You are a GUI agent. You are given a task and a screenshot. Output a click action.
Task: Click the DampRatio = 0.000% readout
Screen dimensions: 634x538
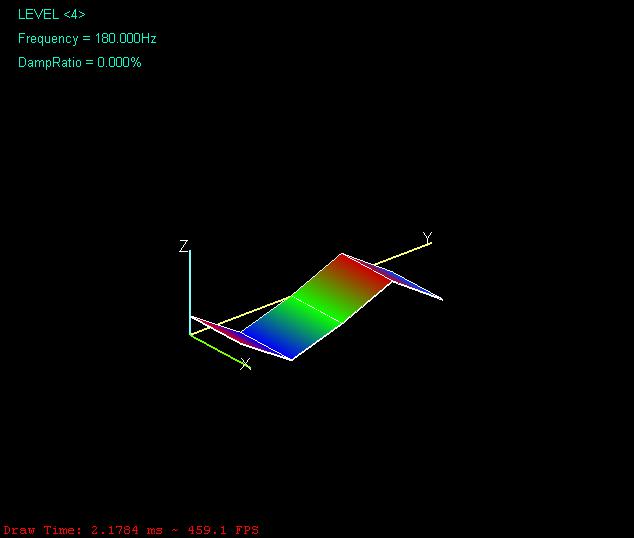(x=80, y=62)
